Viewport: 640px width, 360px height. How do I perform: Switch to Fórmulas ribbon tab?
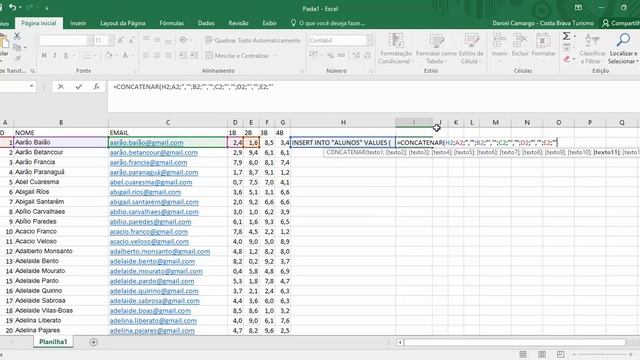[x=171, y=23]
